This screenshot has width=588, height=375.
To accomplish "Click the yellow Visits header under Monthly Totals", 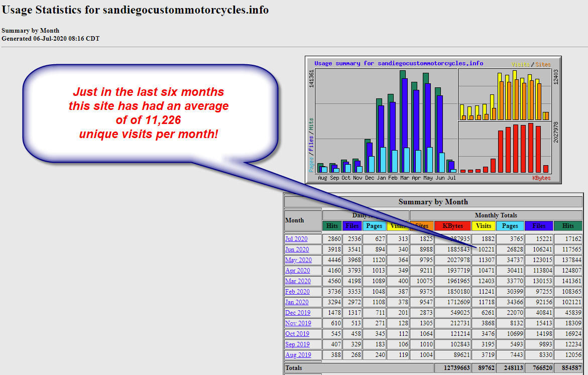I will [x=484, y=226].
